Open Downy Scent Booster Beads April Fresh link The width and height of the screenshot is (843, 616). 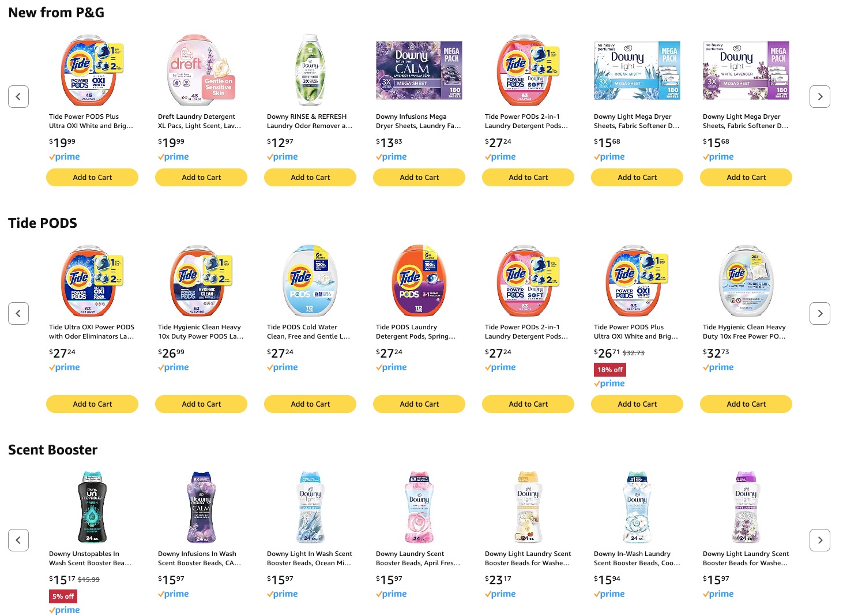click(x=417, y=558)
